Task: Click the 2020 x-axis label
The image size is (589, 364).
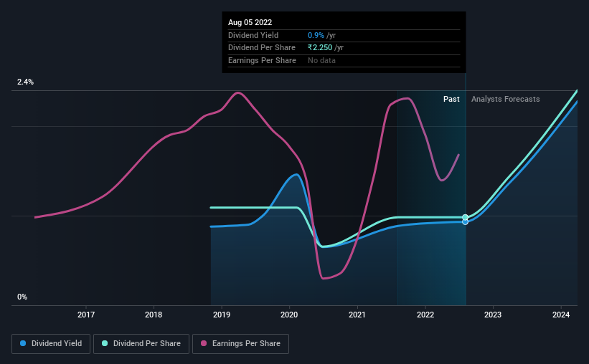Action: pyautogui.click(x=289, y=315)
